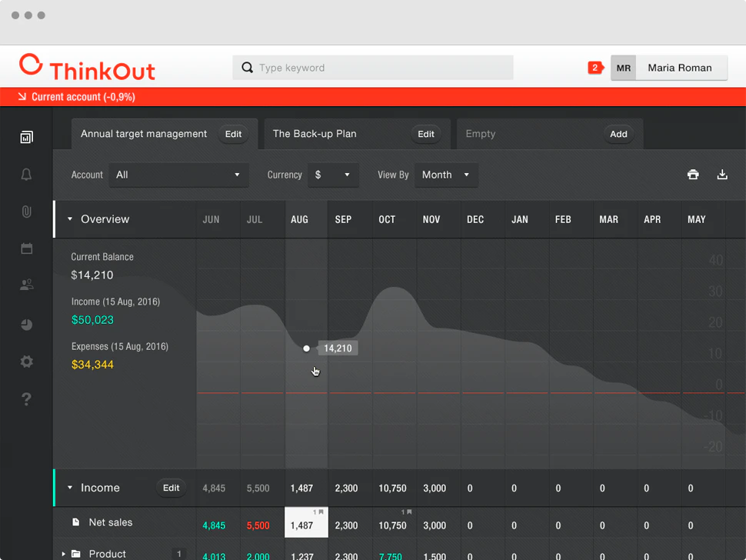Switch to Annual target management tab
746x560 pixels.
[x=144, y=134]
